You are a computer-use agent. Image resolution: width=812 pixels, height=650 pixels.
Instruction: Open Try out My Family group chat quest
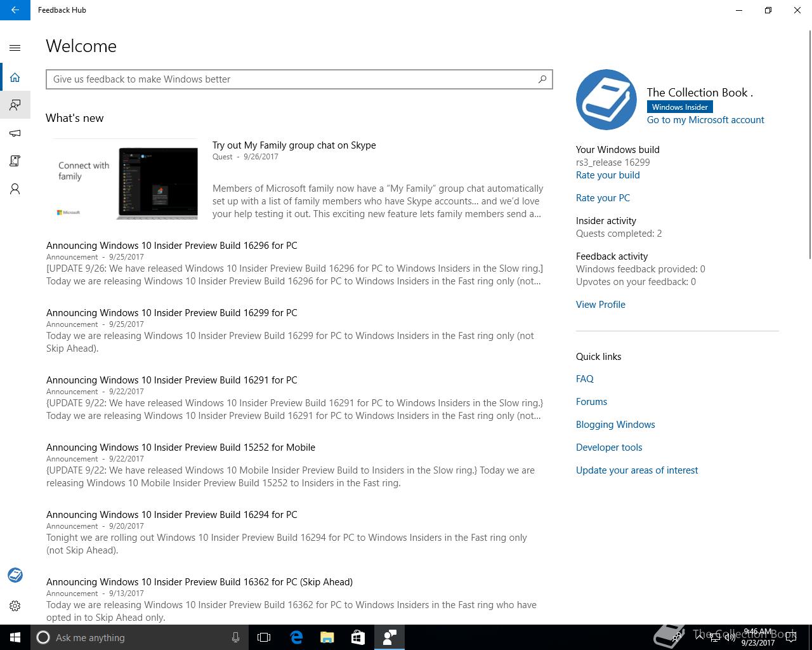(x=294, y=145)
